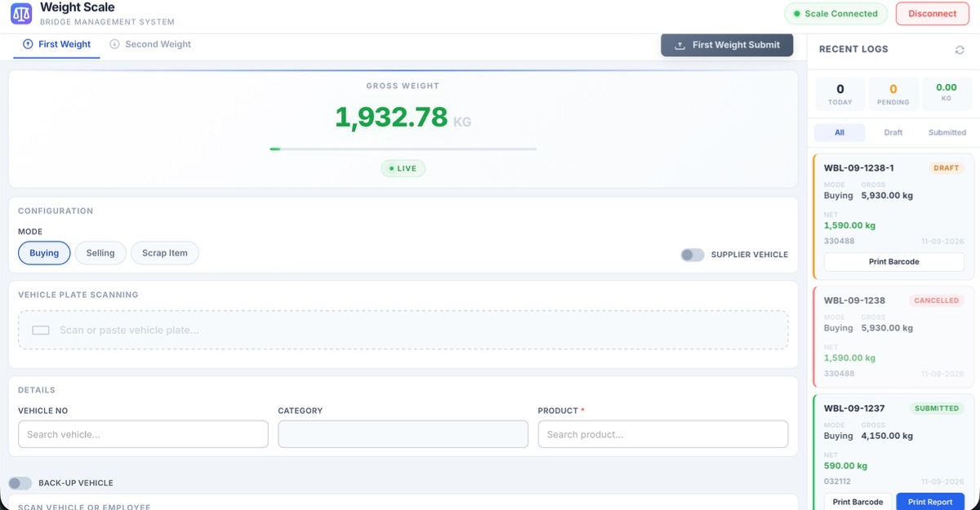Click the gross weight progress bar
980x510 pixels.
point(403,149)
